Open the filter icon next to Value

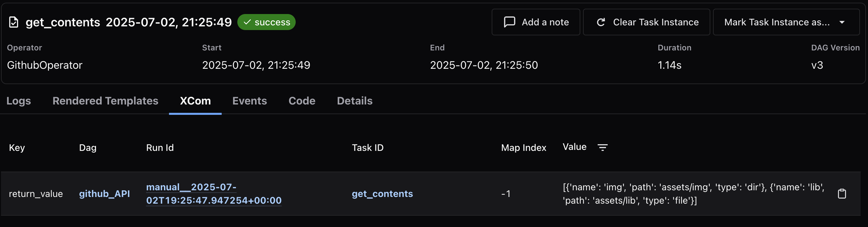tap(603, 148)
